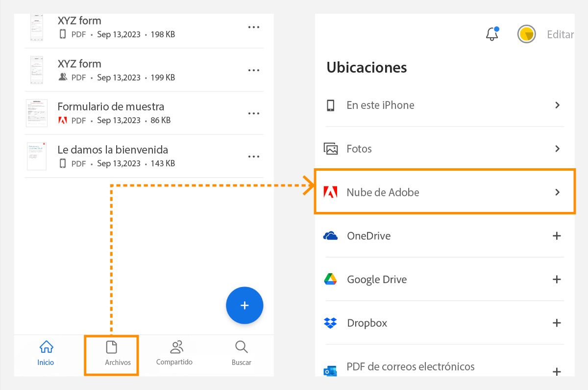The width and height of the screenshot is (588, 390).
Task: Tap the Outlook icon for PDF de correos electrónicos
Action: pos(331,367)
